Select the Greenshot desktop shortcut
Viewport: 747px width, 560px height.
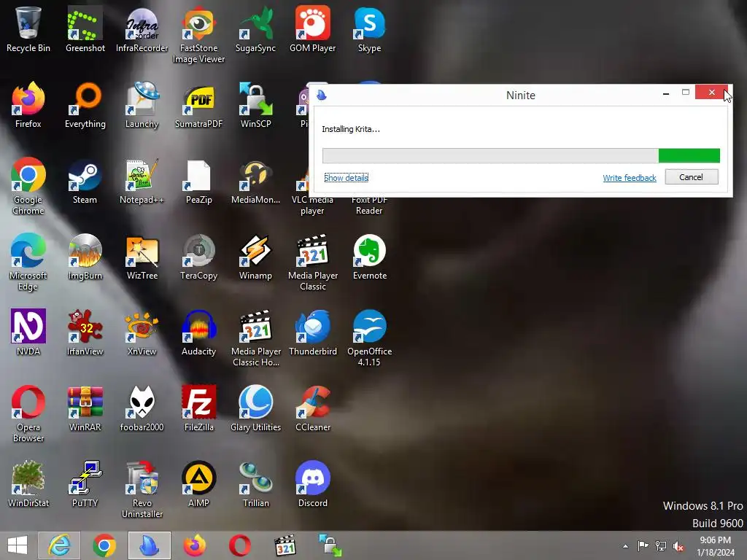coord(85,29)
